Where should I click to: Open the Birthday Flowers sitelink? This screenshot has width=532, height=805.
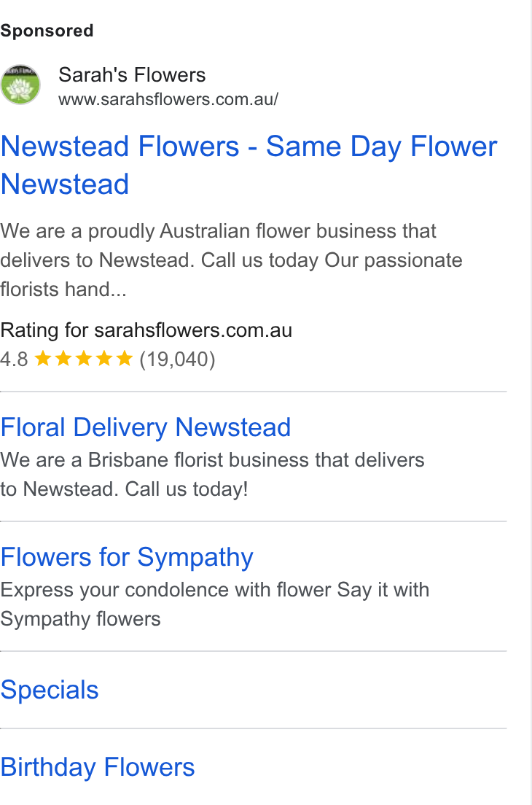98,767
